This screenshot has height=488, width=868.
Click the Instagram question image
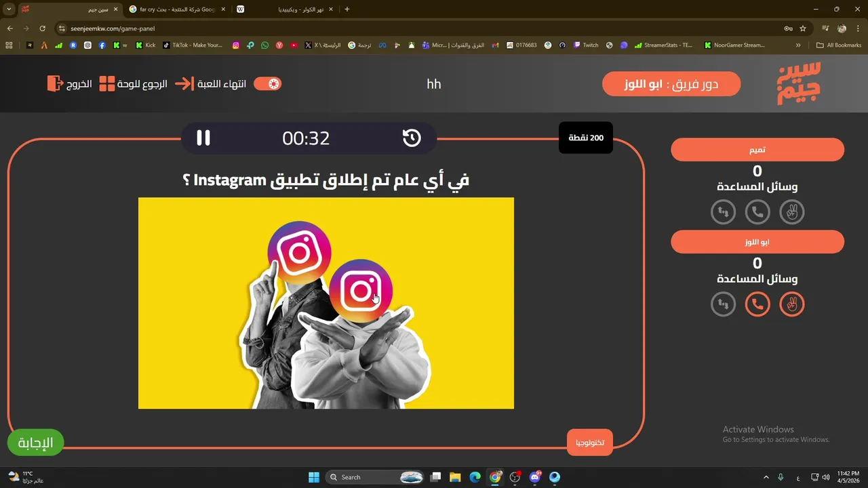(x=326, y=303)
